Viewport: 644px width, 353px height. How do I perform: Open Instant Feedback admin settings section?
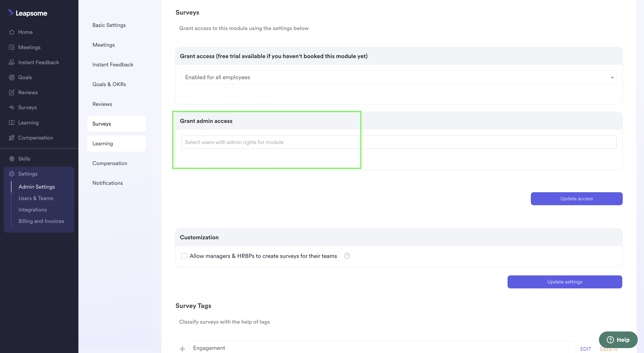[x=113, y=65]
